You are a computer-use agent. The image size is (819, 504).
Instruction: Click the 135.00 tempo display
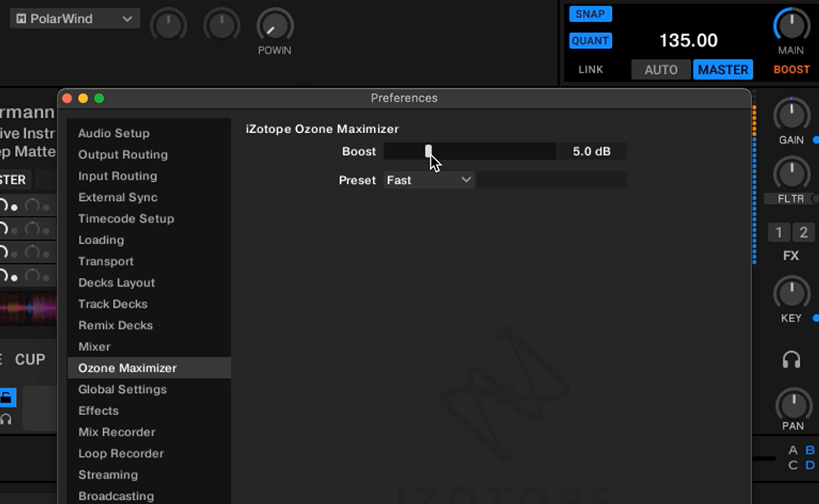coord(688,40)
